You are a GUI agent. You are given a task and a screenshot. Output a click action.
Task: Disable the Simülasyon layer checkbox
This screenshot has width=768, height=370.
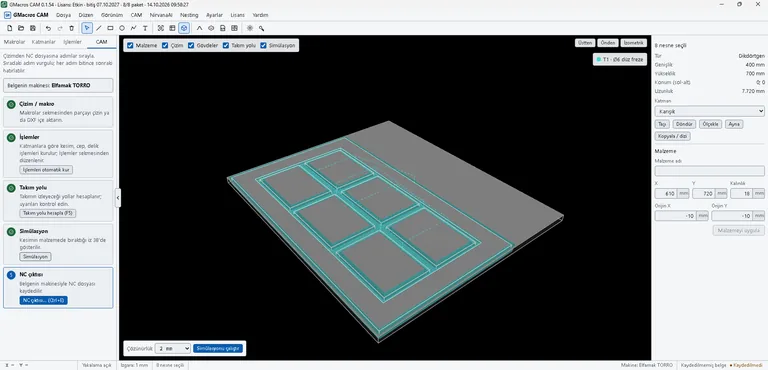[264, 45]
